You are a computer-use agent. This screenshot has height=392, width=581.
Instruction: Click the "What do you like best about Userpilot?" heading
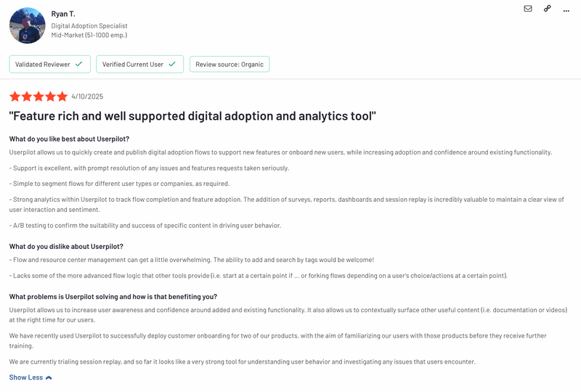pyautogui.click(x=70, y=139)
